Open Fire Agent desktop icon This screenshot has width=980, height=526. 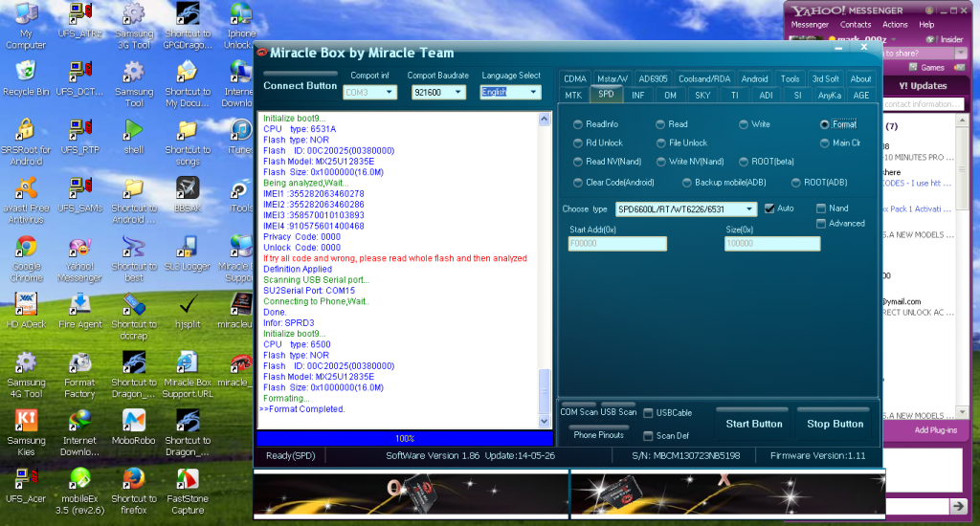coord(80,311)
